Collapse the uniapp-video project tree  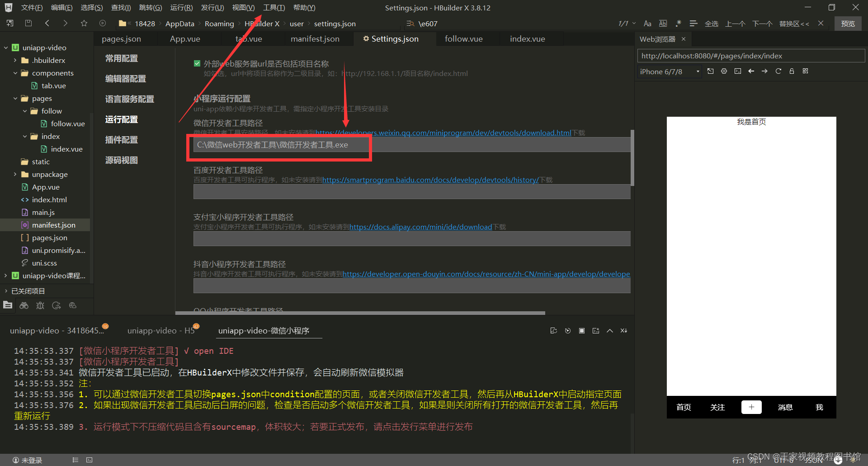6,48
